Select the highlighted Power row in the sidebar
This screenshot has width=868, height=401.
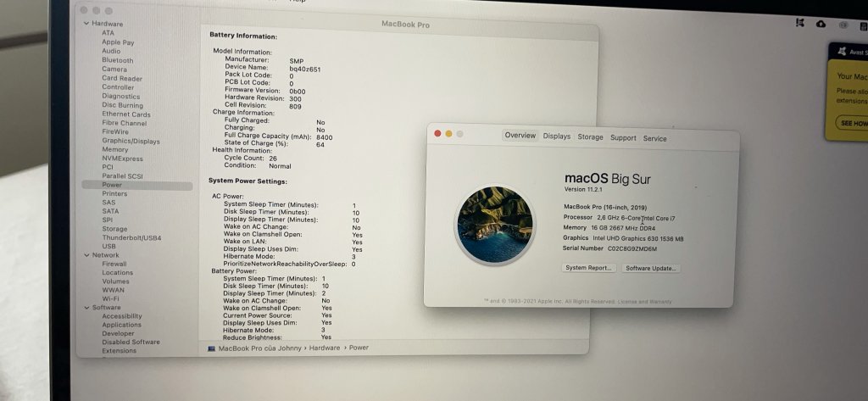(x=136, y=185)
